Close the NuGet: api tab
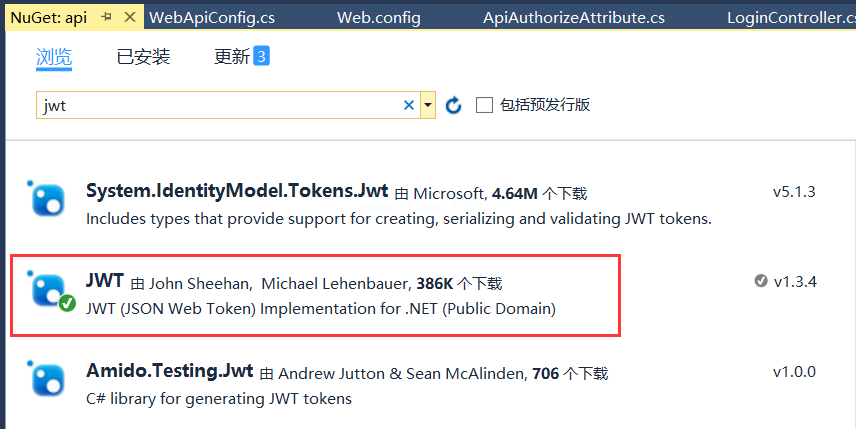Image resolution: width=856 pixels, height=429 pixels. click(130, 17)
